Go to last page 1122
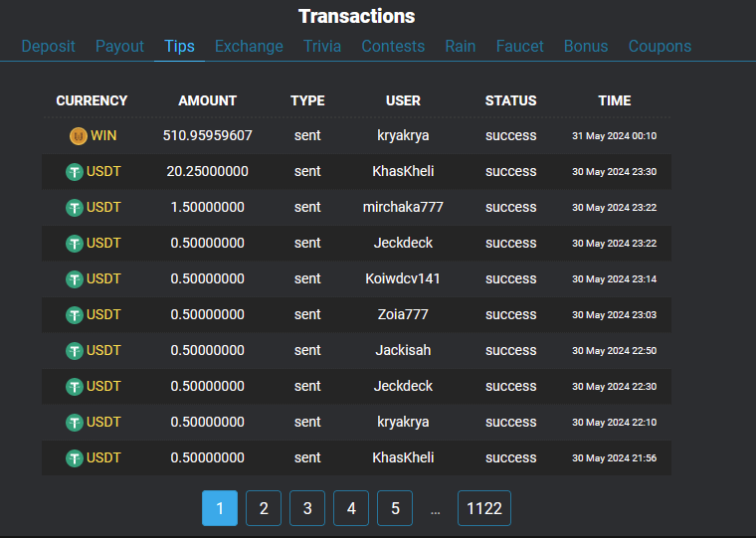This screenshot has width=756, height=538. click(x=484, y=508)
